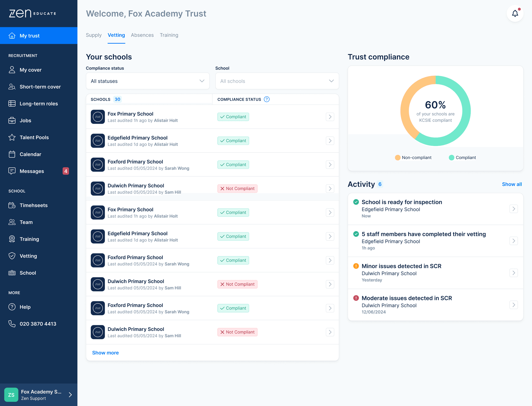Screen dimensions: 532x406
Task: Switch to the Supply tab
Action: [x=94, y=35]
